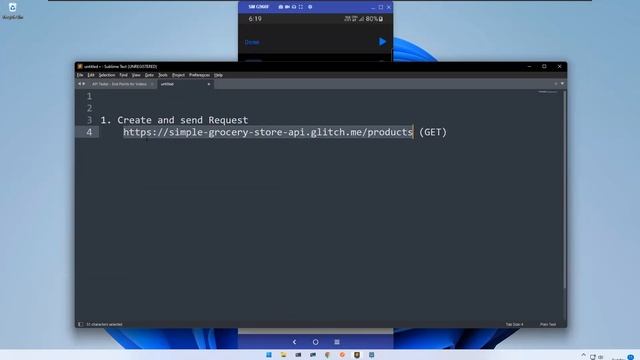Open the Tools menu
This screenshot has width=640, height=360.
[162, 75]
